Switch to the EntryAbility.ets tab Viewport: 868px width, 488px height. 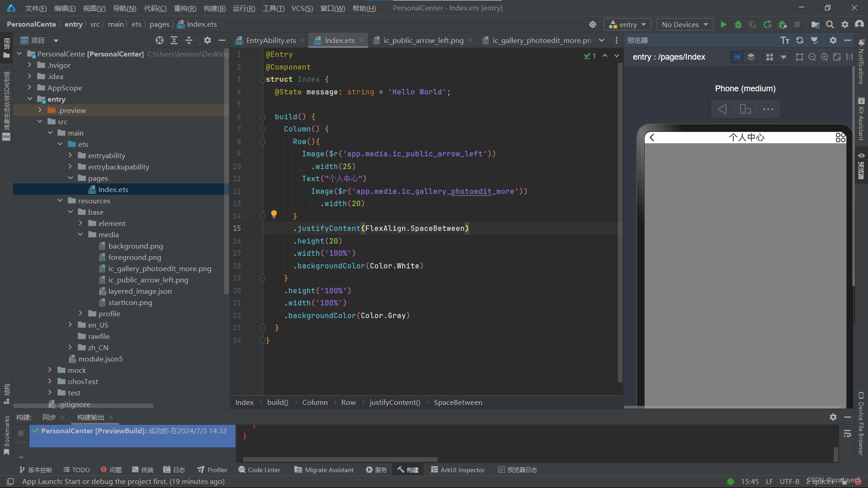click(270, 40)
